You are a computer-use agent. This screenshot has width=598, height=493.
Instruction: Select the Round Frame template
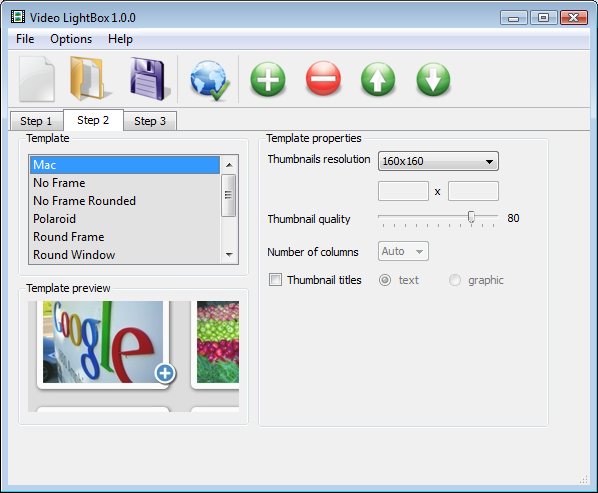point(69,237)
